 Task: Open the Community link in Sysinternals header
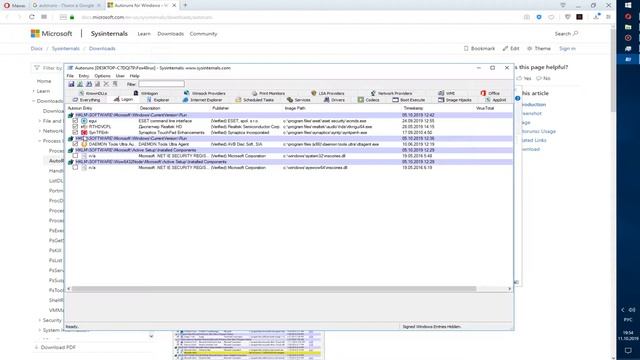tap(203, 33)
